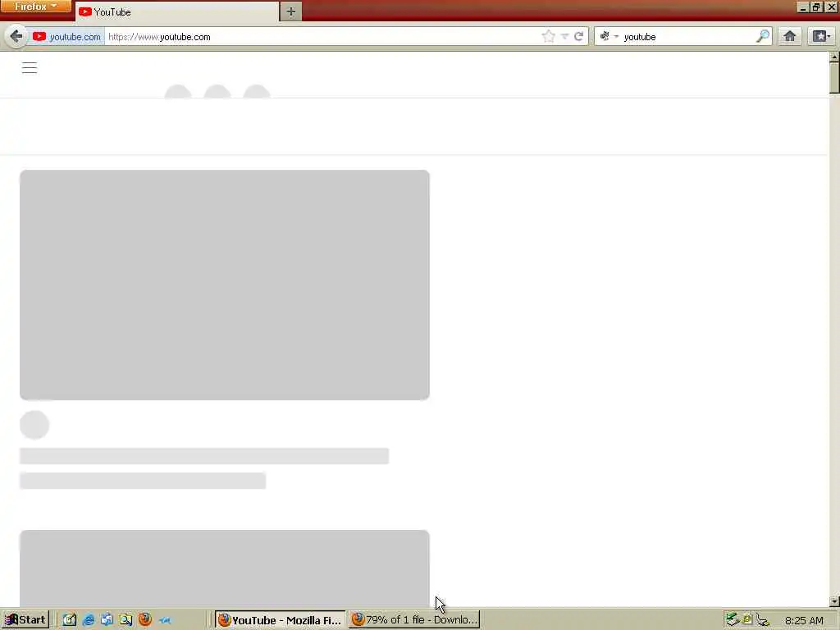
Task: Open the YouTube hamburger guide menu
Action: tap(30, 68)
